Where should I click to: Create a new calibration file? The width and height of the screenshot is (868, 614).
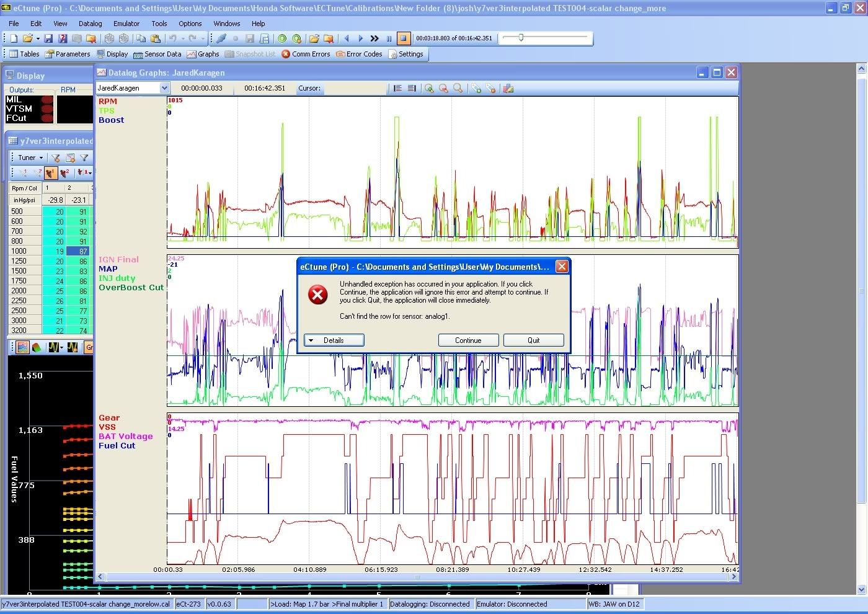(14, 38)
